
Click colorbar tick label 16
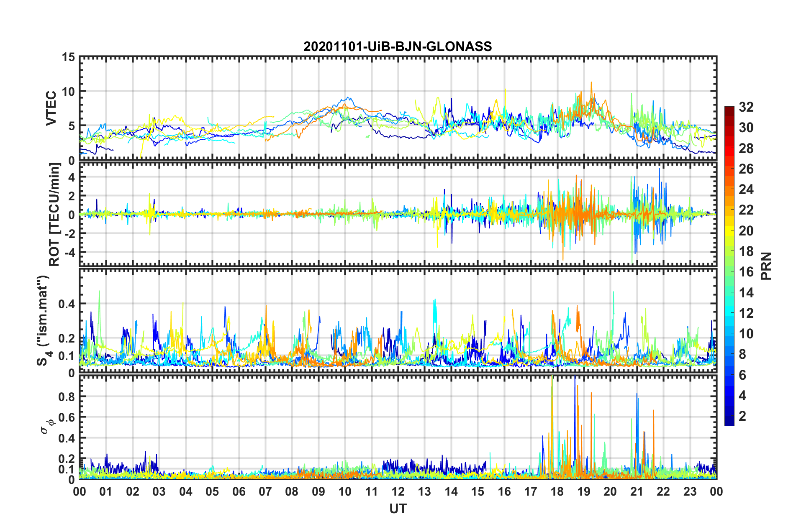point(746,272)
